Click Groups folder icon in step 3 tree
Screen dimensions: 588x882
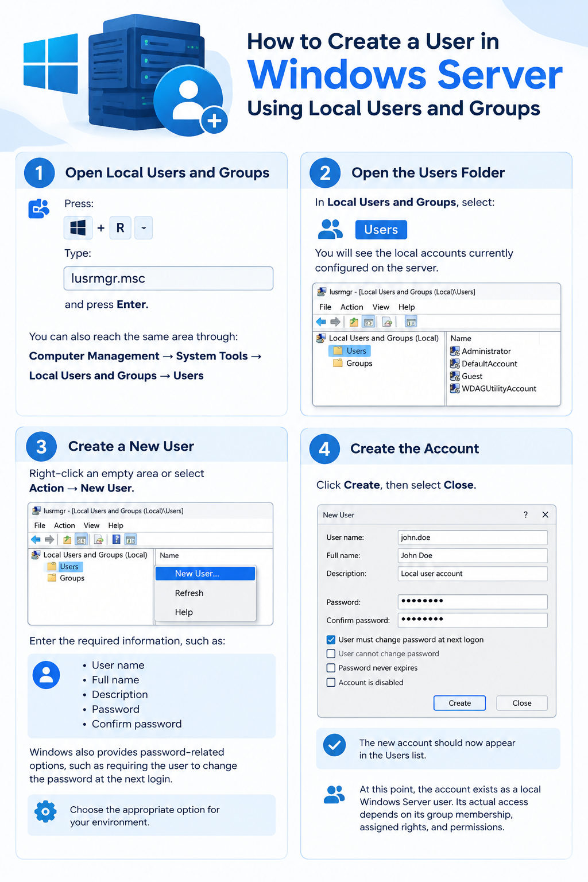(x=52, y=578)
